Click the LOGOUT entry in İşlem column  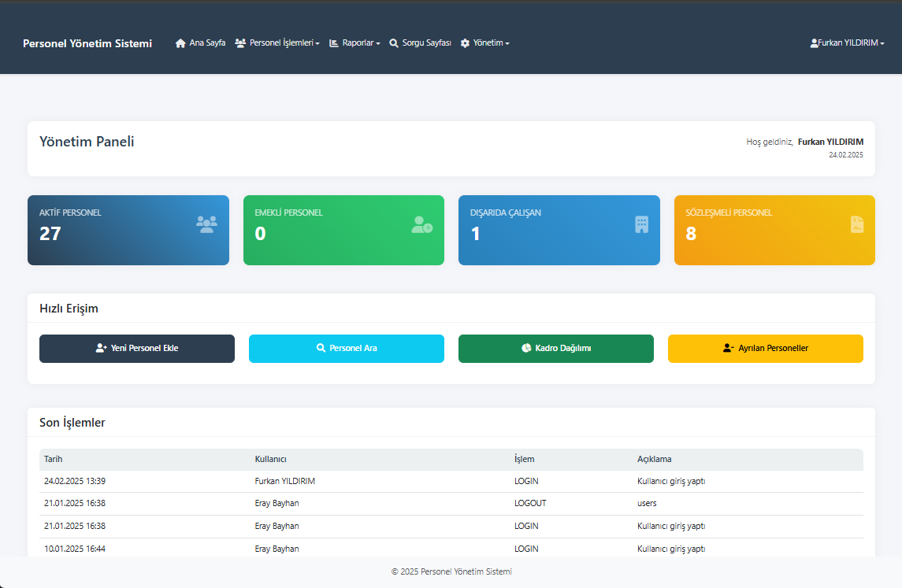[x=530, y=503]
